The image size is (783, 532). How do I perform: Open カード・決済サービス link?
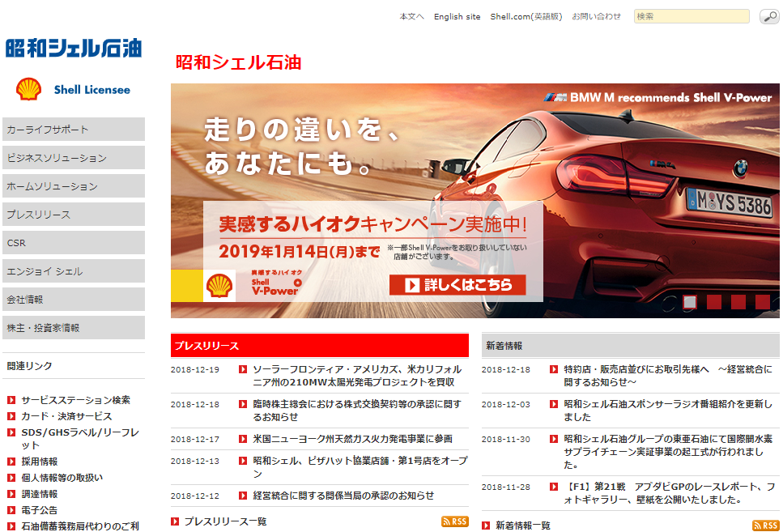(x=67, y=416)
